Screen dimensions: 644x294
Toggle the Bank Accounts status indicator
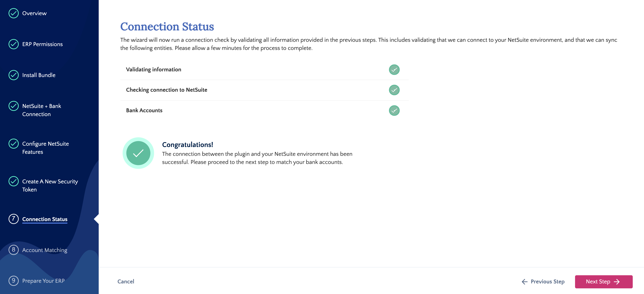[394, 110]
